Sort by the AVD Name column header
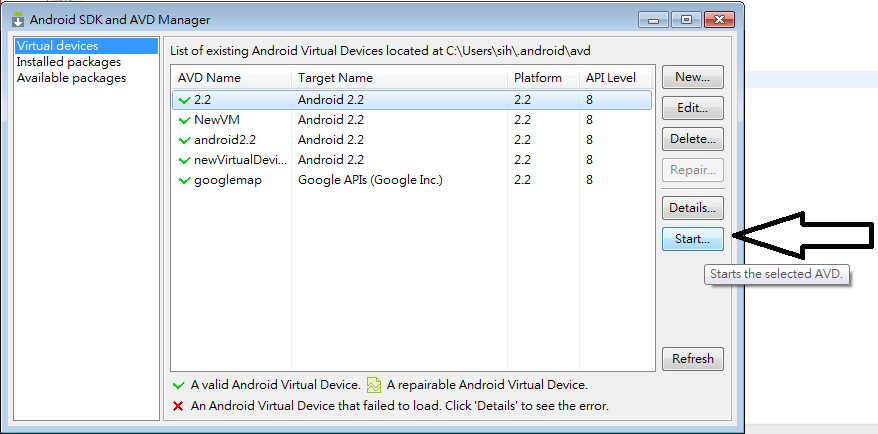The width and height of the screenshot is (878, 434). [x=231, y=78]
